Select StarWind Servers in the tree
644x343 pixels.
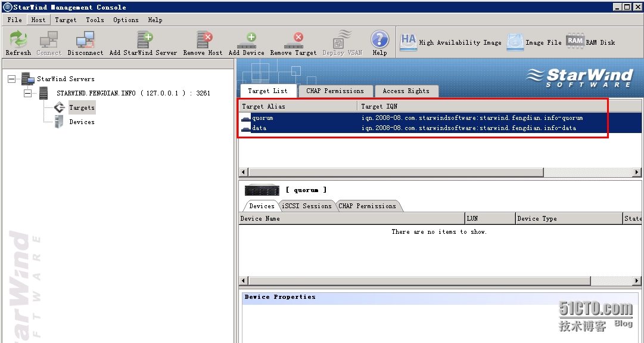[x=66, y=79]
